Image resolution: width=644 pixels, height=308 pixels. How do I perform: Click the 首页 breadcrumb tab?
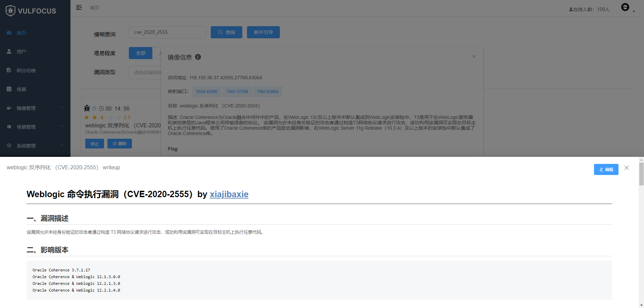tap(95, 7)
